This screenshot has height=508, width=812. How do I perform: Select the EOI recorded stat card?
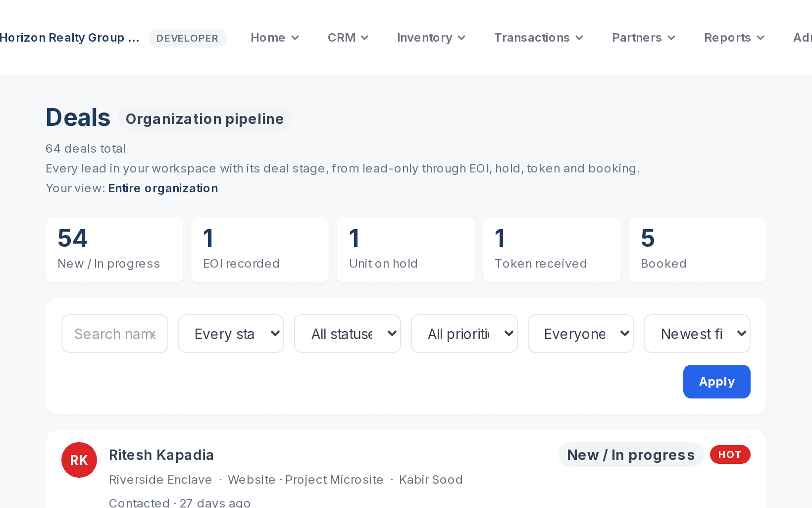coord(260,250)
